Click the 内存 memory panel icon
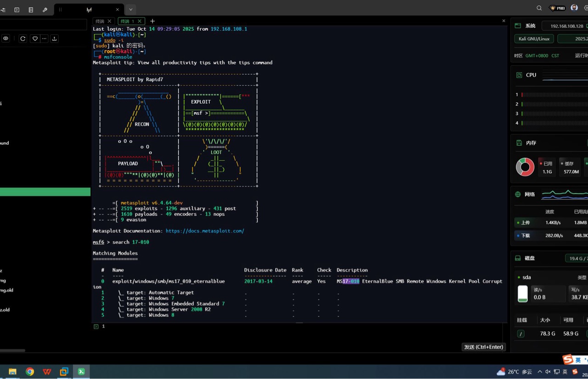The width and height of the screenshot is (588, 379). click(519, 143)
